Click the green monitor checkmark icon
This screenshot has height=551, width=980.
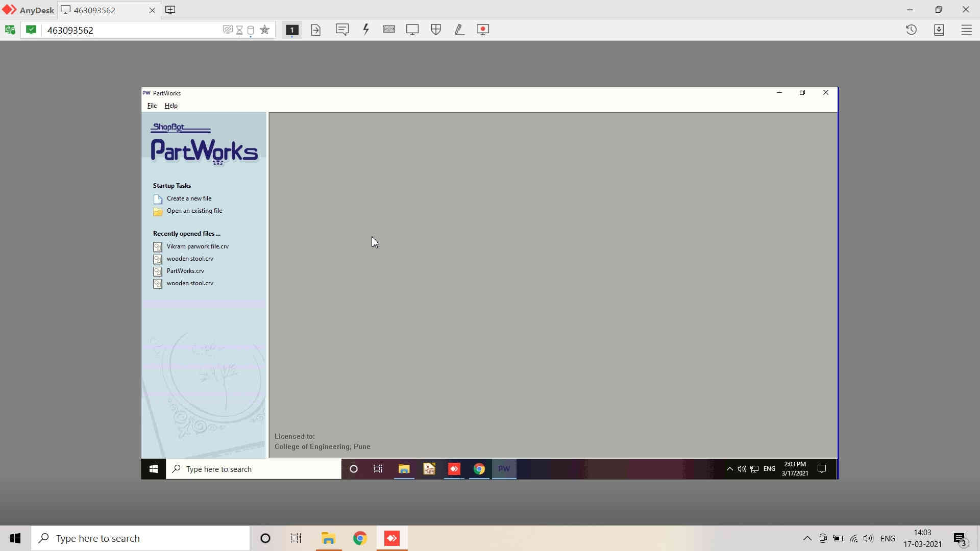31,30
